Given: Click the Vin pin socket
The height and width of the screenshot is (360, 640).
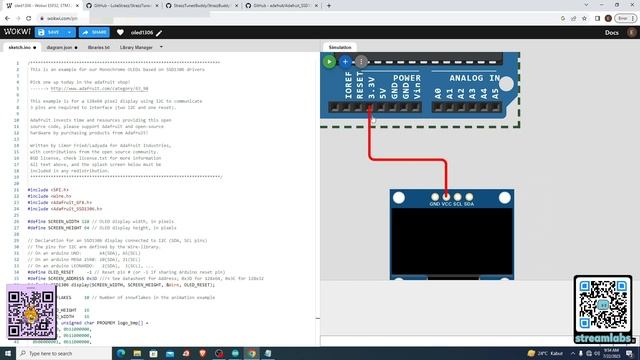Looking at the screenshot, I should 416,107.
